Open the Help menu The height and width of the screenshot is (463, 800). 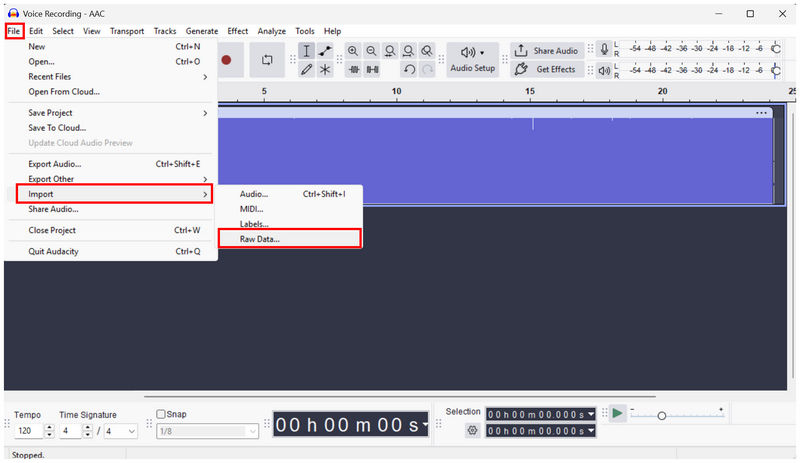pyautogui.click(x=332, y=31)
